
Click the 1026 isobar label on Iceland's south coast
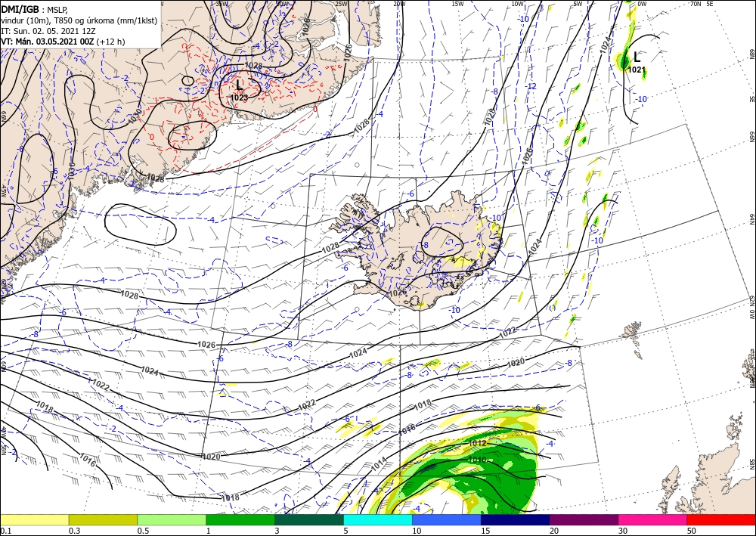coord(398,293)
